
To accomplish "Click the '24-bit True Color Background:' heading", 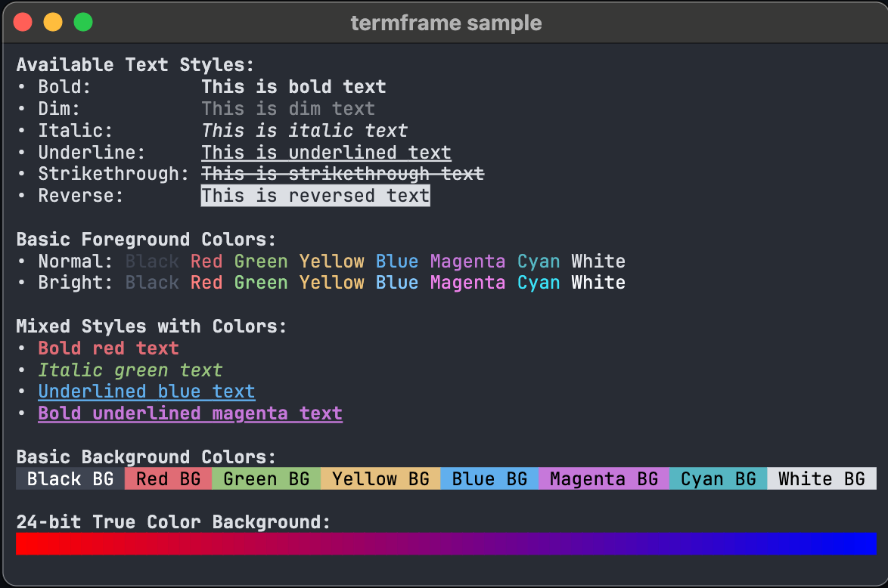I will (x=173, y=521).
